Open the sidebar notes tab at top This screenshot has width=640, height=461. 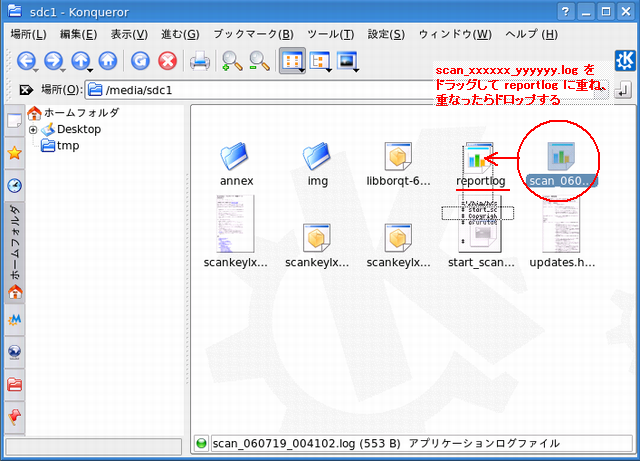click(x=15, y=121)
